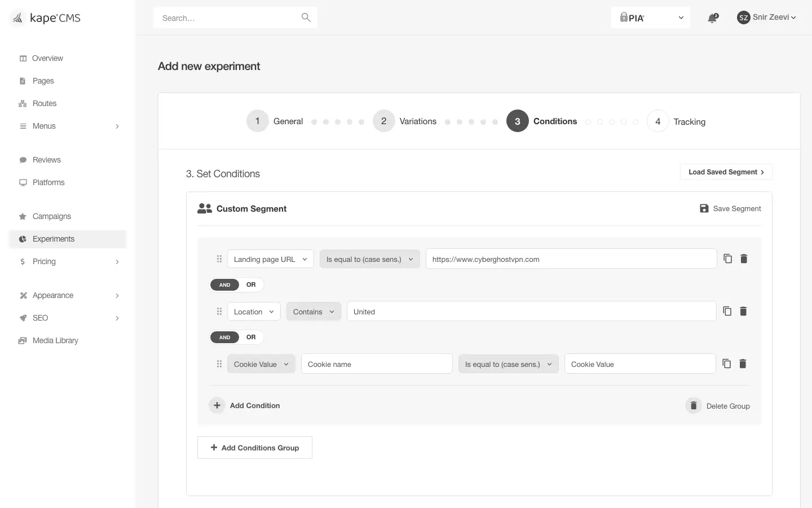This screenshot has height=508, width=812.
Task: Open the notifications bell
Action: pos(713,17)
